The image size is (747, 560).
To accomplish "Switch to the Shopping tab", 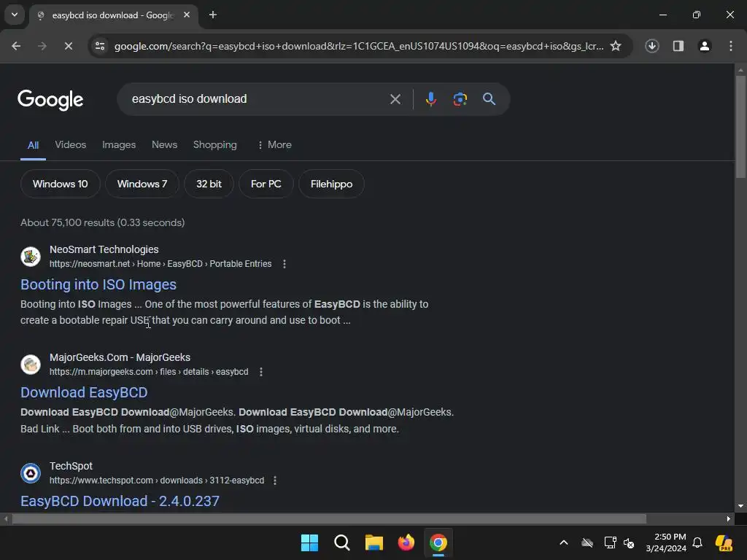I will pos(215,145).
